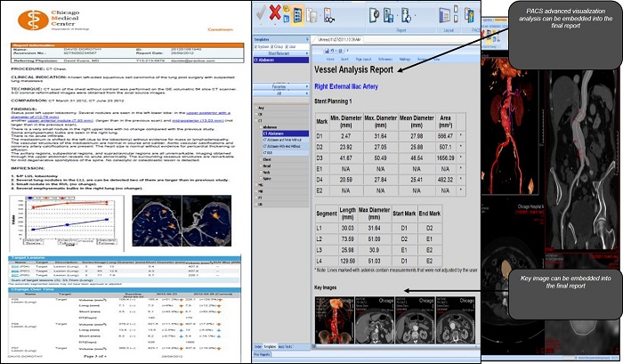This screenshot has width=623, height=364.
Task: Click the green checkmark approve icon
Action: point(262,12)
